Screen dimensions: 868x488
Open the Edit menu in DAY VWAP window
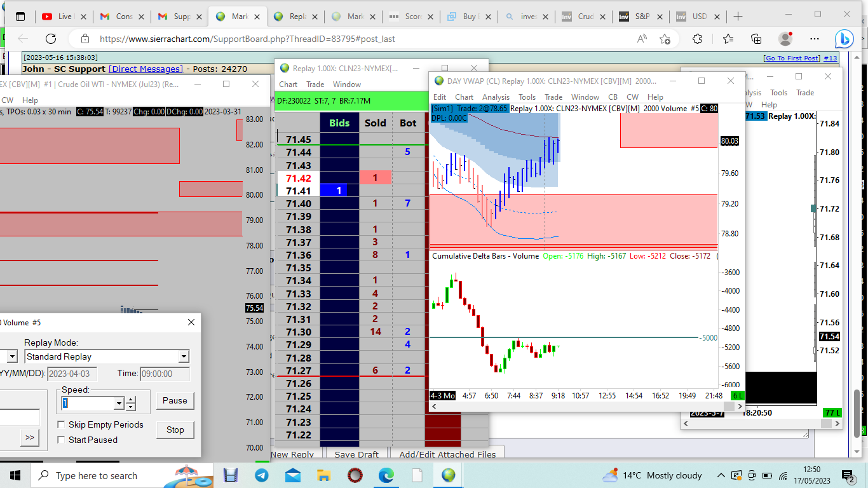(440, 97)
